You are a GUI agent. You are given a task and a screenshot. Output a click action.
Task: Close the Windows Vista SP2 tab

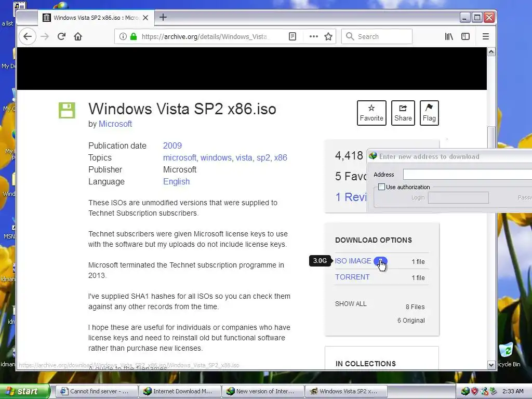pyautogui.click(x=145, y=18)
